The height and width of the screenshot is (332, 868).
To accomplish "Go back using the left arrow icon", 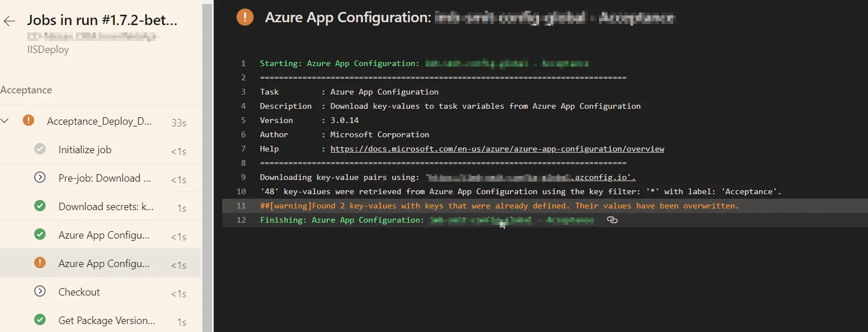I will point(9,22).
